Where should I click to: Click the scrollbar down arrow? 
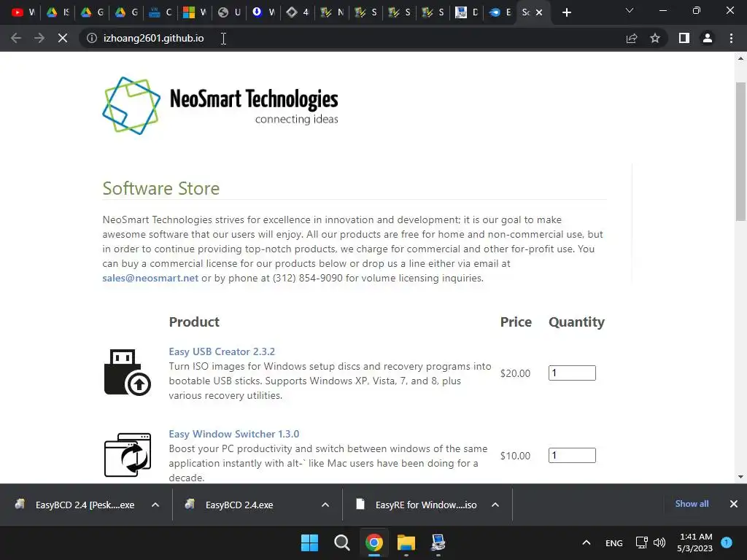click(x=740, y=477)
